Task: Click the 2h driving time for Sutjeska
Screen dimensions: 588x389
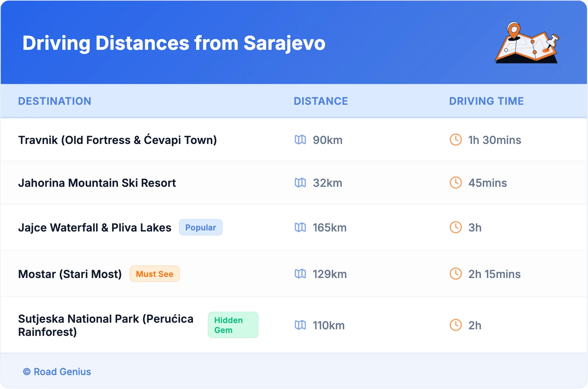Action: tap(475, 325)
